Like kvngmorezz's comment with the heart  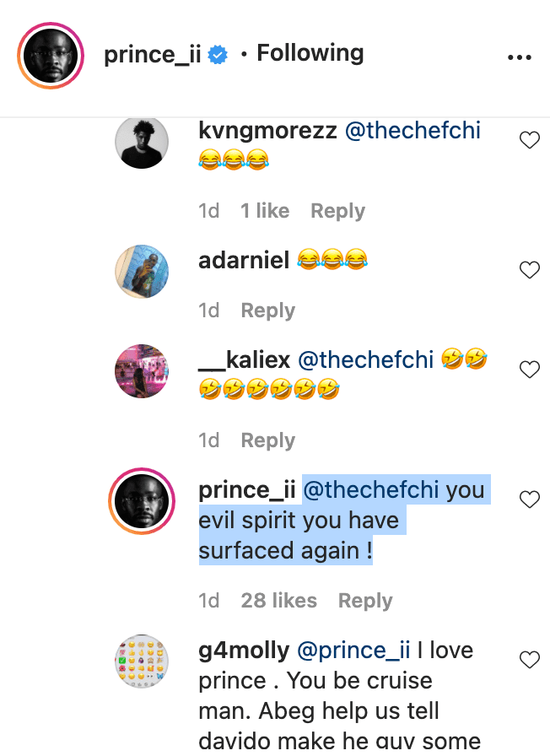pyautogui.click(x=529, y=140)
